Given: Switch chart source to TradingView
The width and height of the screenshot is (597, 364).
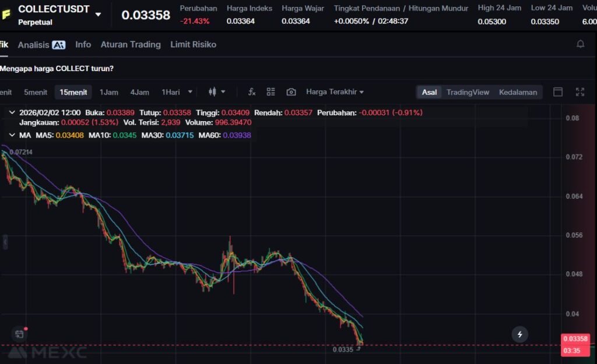Looking at the screenshot, I should [468, 92].
